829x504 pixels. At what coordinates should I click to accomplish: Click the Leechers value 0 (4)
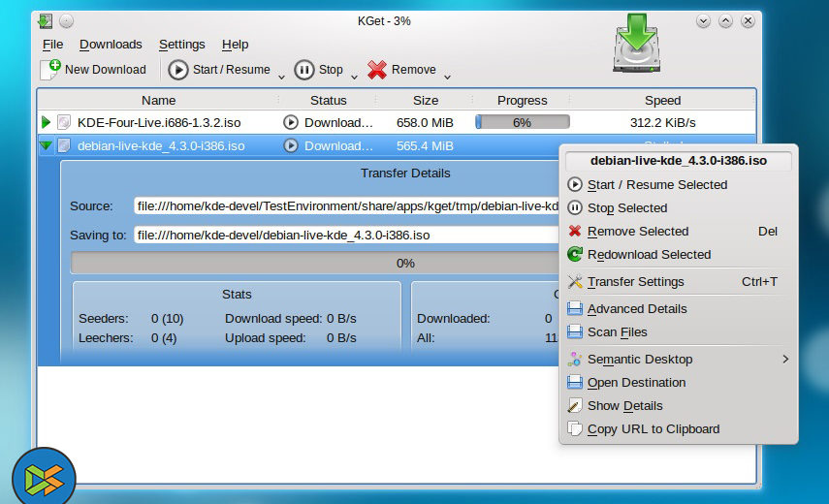tap(164, 337)
